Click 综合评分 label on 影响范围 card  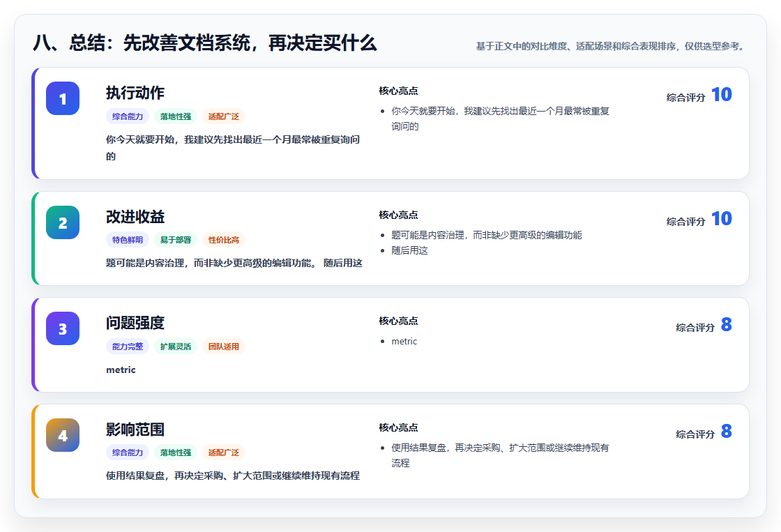tap(695, 434)
